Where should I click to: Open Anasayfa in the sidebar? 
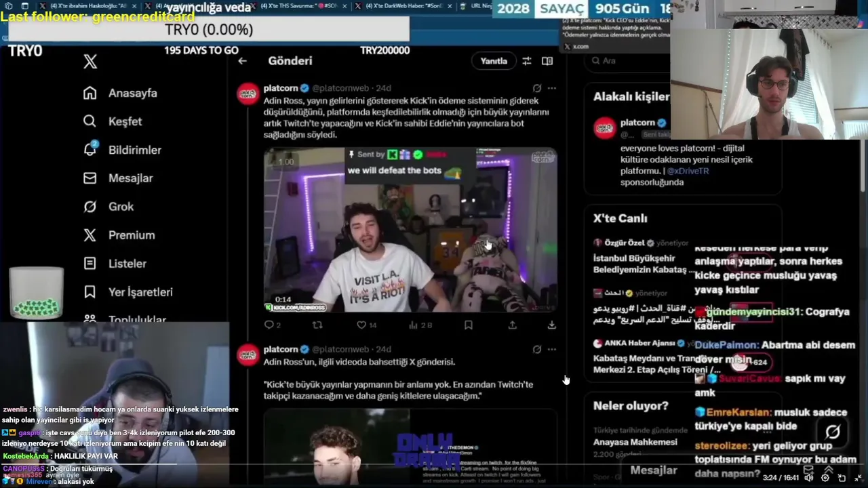pos(133,93)
